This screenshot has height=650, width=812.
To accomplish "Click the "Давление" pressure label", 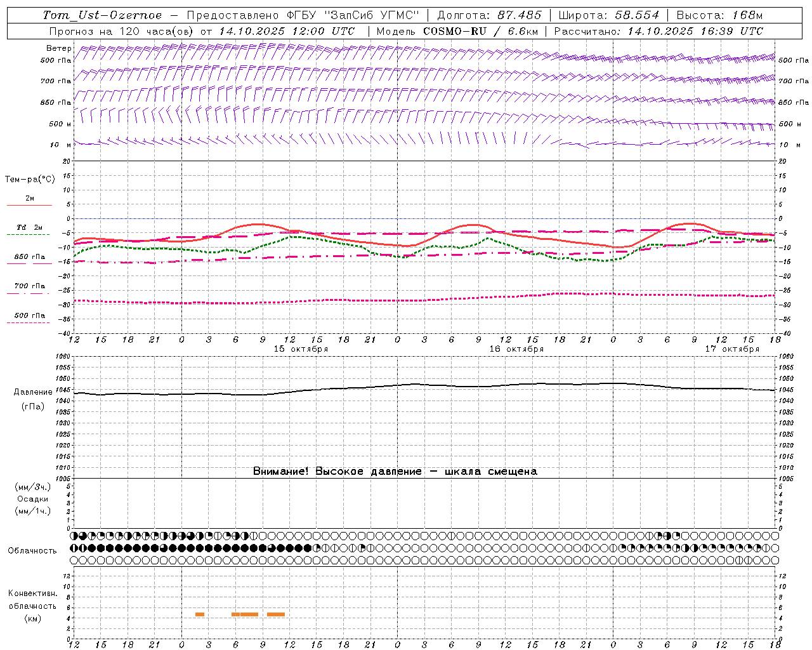I will pyautogui.click(x=33, y=392).
